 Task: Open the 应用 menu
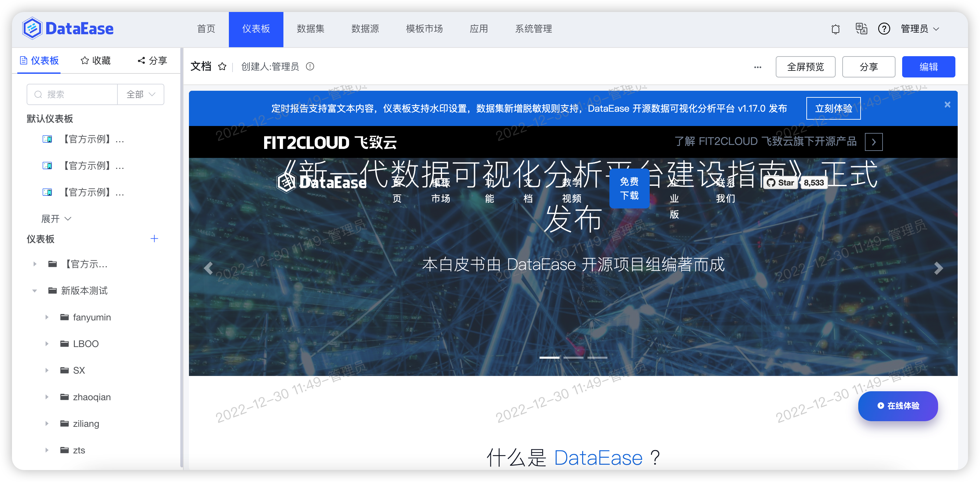(x=479, y=29)
